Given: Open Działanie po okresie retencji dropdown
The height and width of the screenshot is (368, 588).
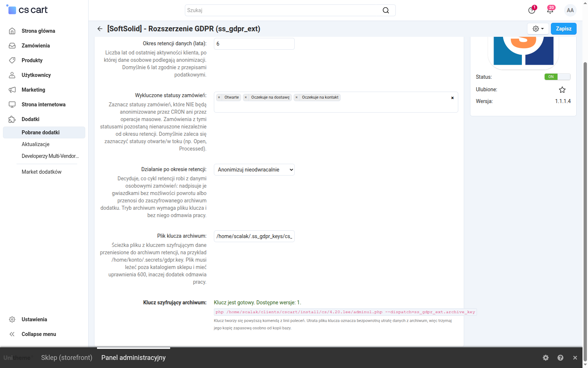Looking at the screenshot, I should click(x=254, y=170).
